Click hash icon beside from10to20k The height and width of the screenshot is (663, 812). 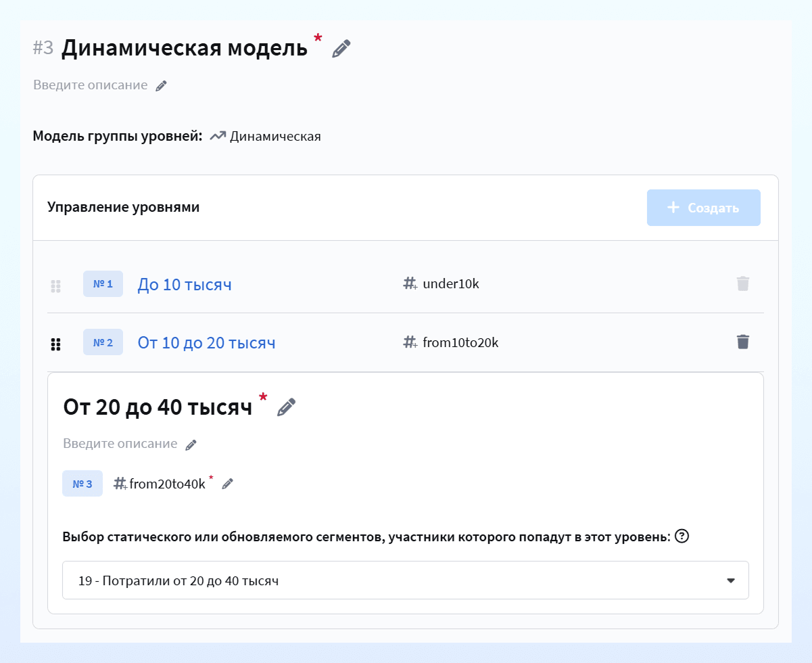coord(410,342)
